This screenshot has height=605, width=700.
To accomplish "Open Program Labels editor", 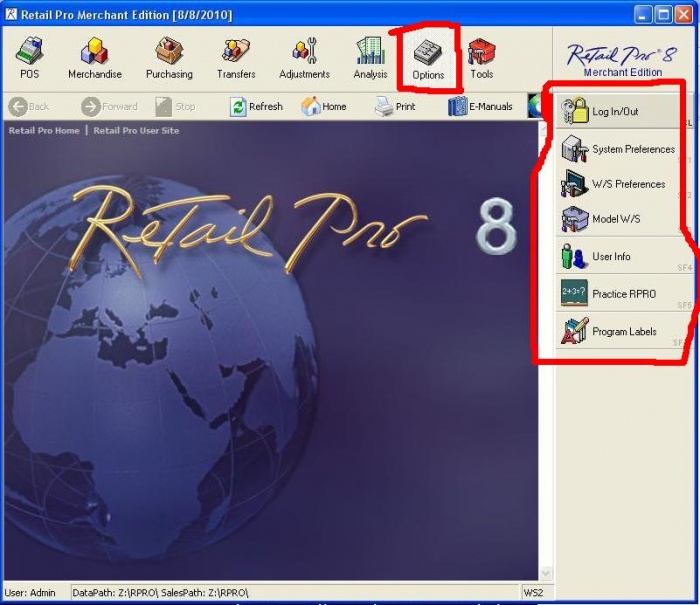I will [x=622, y=331].
